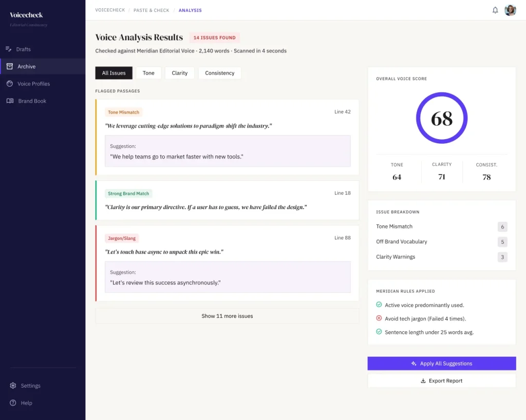Expand Show 11 more issues
The image size is (526, 420).
[227, 316]
